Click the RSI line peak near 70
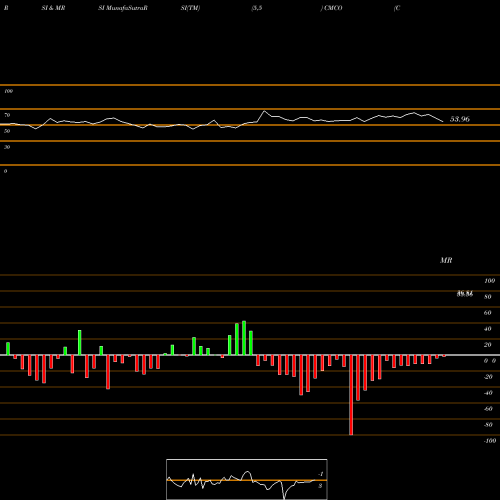500x500 pixels. (265, 111)
